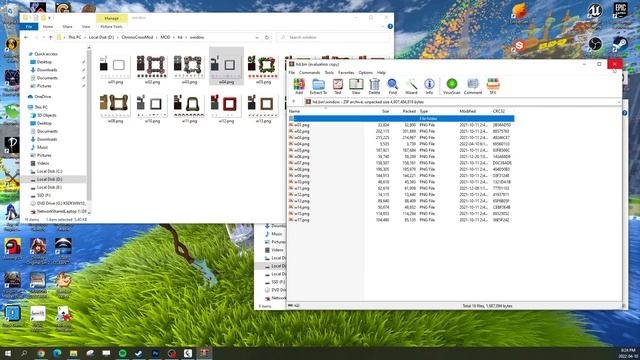The width and height of the screenshot is (640, 360).
Task: Click the Info icon in WinRAR toolbar
Action: click(x=429, y=86)
